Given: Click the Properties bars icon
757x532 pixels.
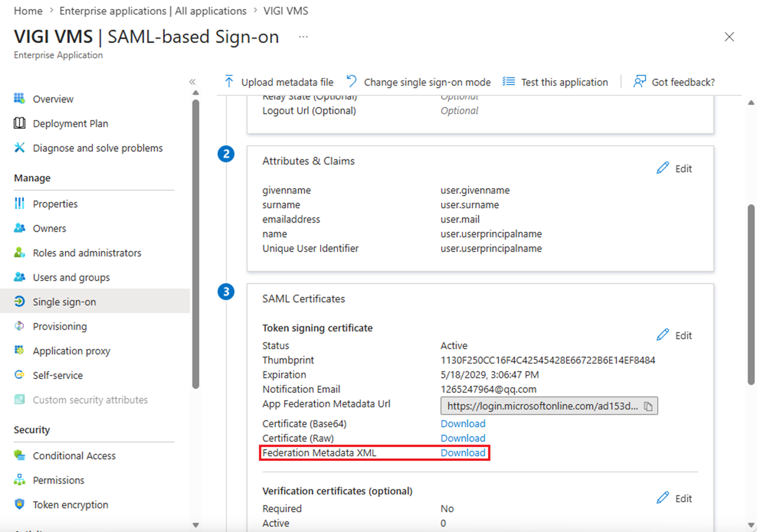Looking at the screenshot, I should [20, 203].
